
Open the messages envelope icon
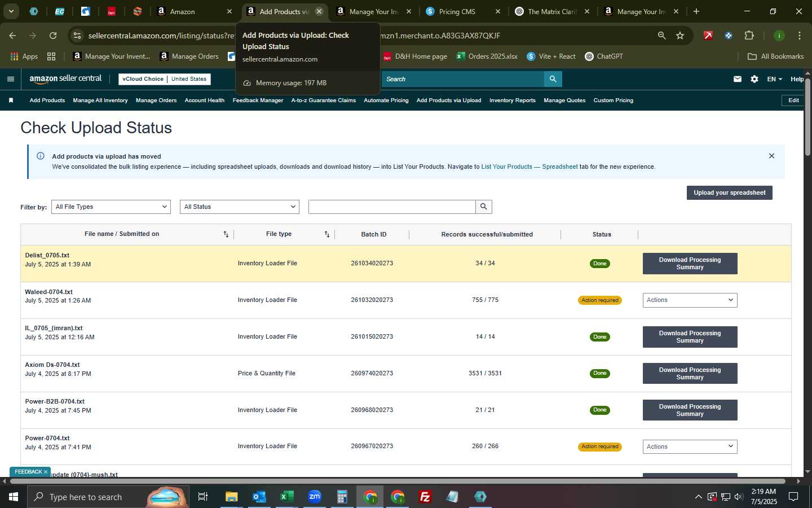pos(738,79)
